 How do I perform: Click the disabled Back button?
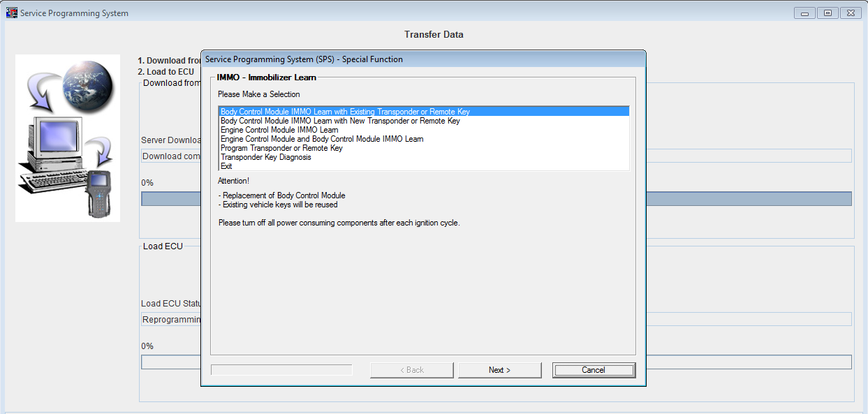411,370
